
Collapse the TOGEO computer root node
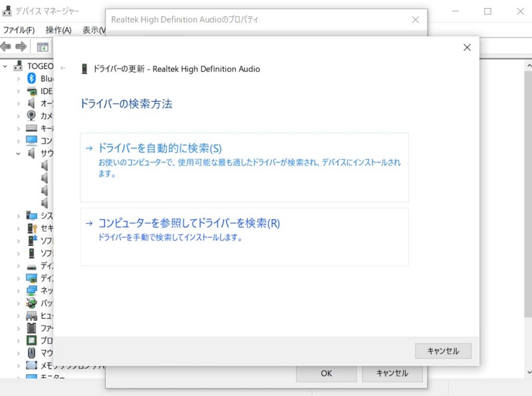pyautogui.click(x=5, y=66)
